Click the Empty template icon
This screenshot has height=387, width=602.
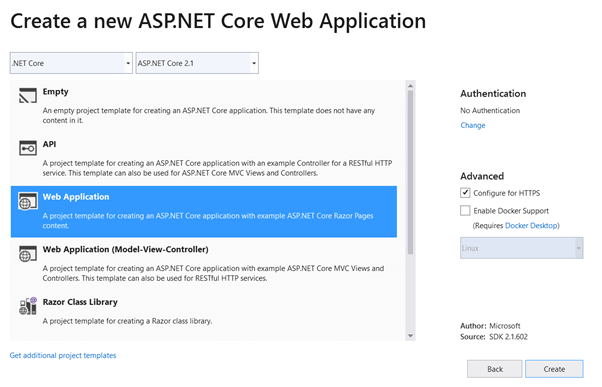click(x=28, y=95)
